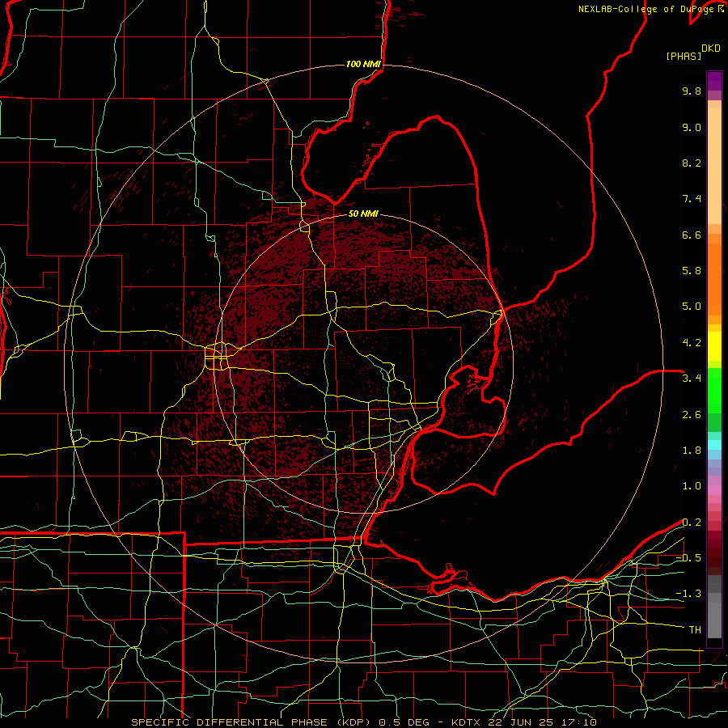Viewport: 728px width, 728px height.
Task: Click the 7.4 value on color scale
Action: [692, 199]
